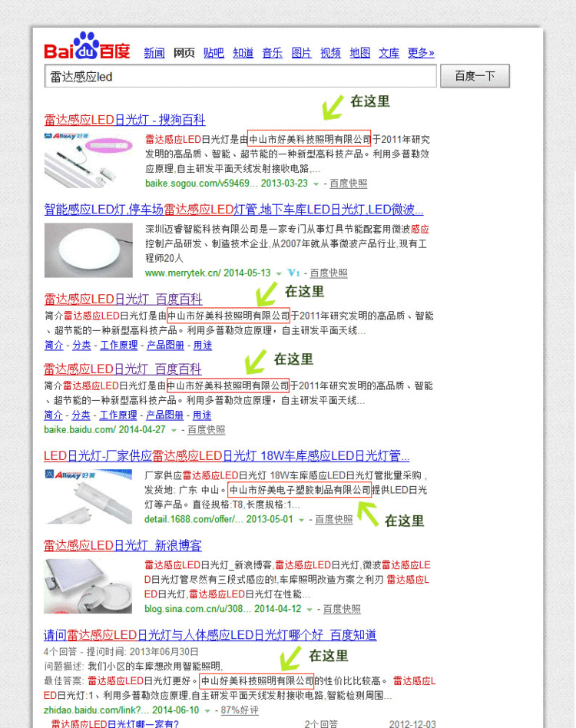Open the dropdown arrow after the www.merrytek.cn date

click(x=279, y=273)
